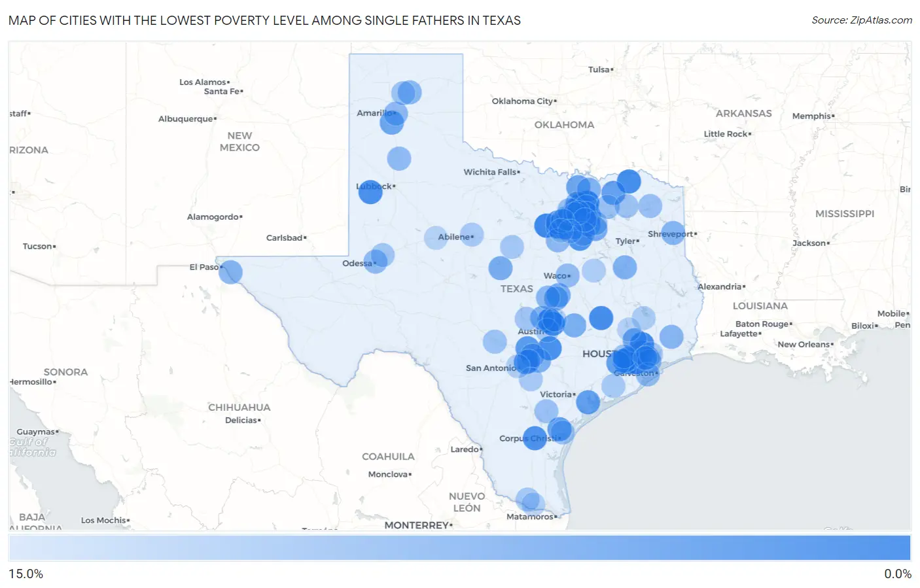Viewport: 920px width, 588px height.
Task: Click the El Paso city bubble
Action: click(x=230, y=271)
